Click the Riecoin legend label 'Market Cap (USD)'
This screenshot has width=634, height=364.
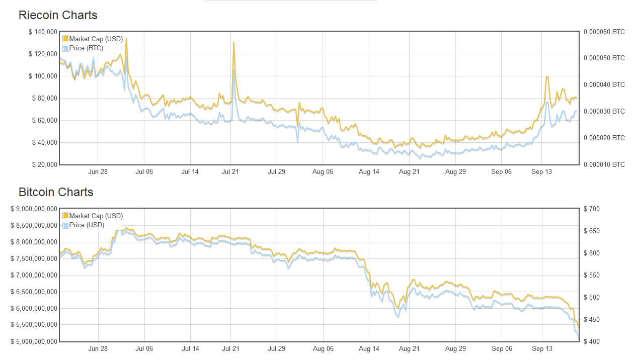pyautogui.click(x=96, y=39)
